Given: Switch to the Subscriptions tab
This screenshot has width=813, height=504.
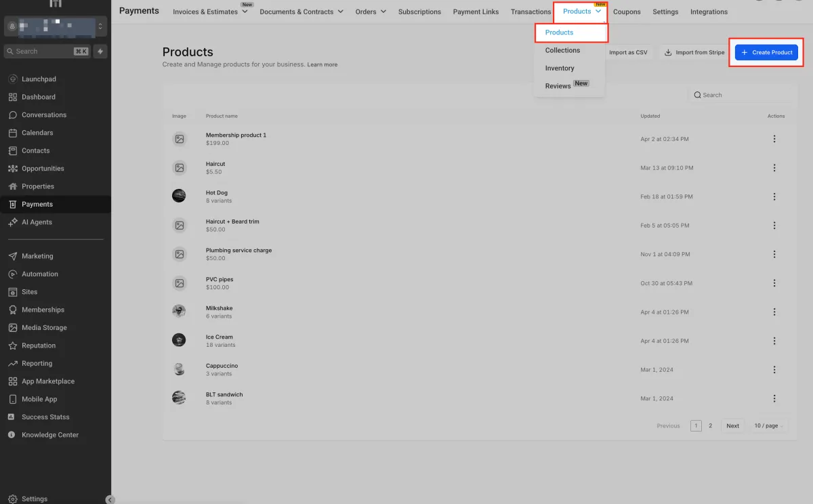Looking at the screenshot, I should [x=419, y=12].
